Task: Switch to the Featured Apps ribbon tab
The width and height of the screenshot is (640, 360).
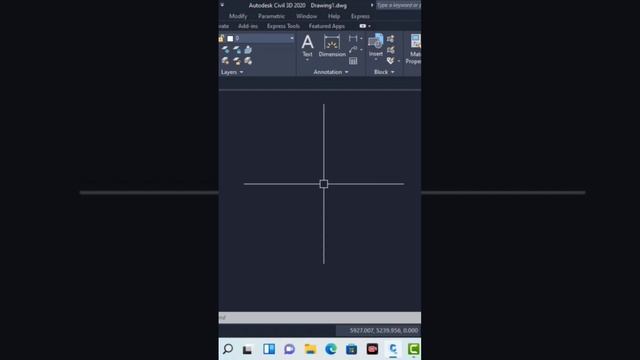Action: point(327,26)
